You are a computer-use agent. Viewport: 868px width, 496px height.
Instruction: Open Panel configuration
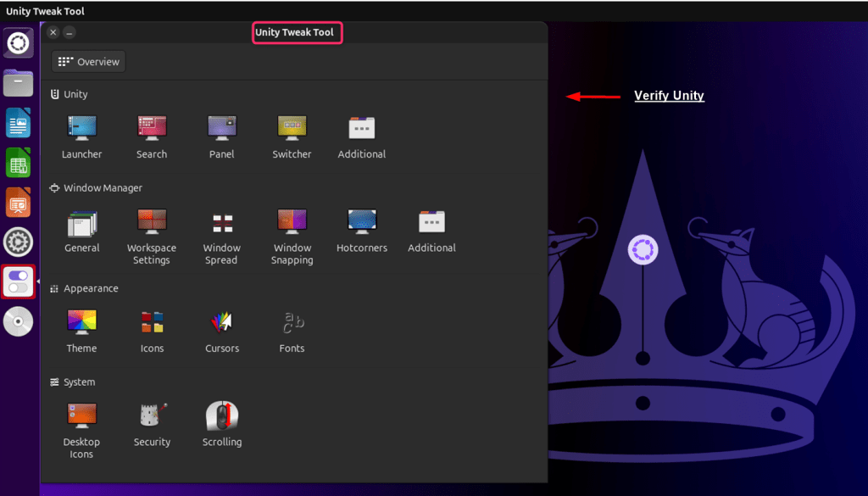(221, 127)
